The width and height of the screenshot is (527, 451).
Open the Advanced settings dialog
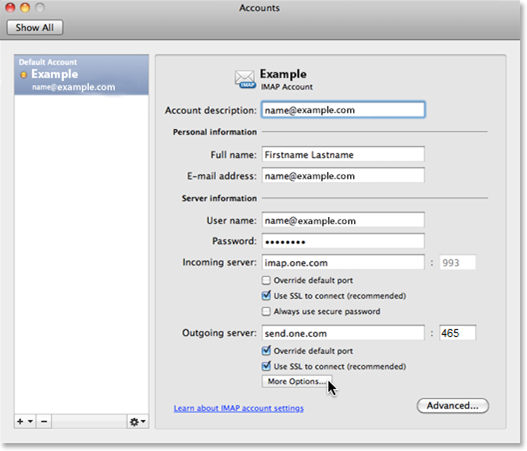pyautogui.click(x=452, y=406)
